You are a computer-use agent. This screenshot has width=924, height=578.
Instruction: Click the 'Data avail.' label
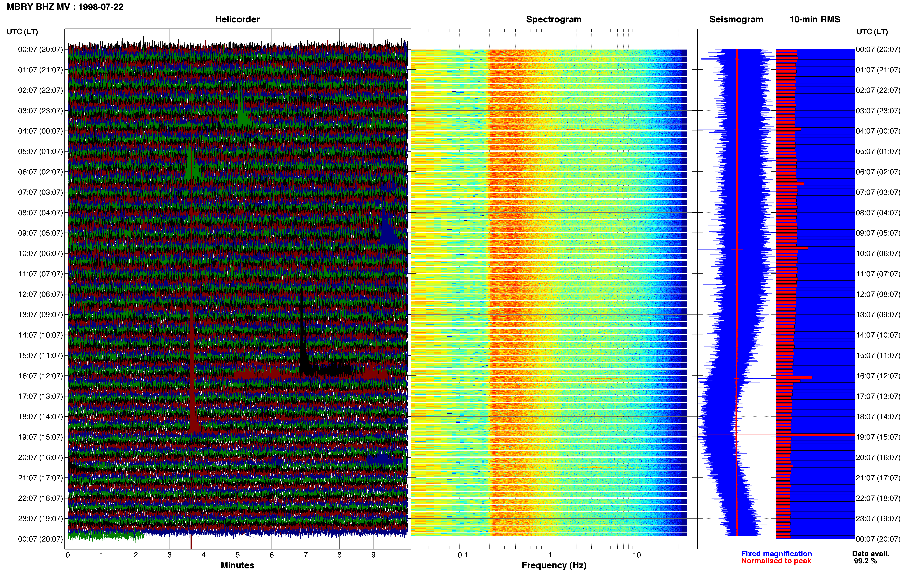(870, 554)
